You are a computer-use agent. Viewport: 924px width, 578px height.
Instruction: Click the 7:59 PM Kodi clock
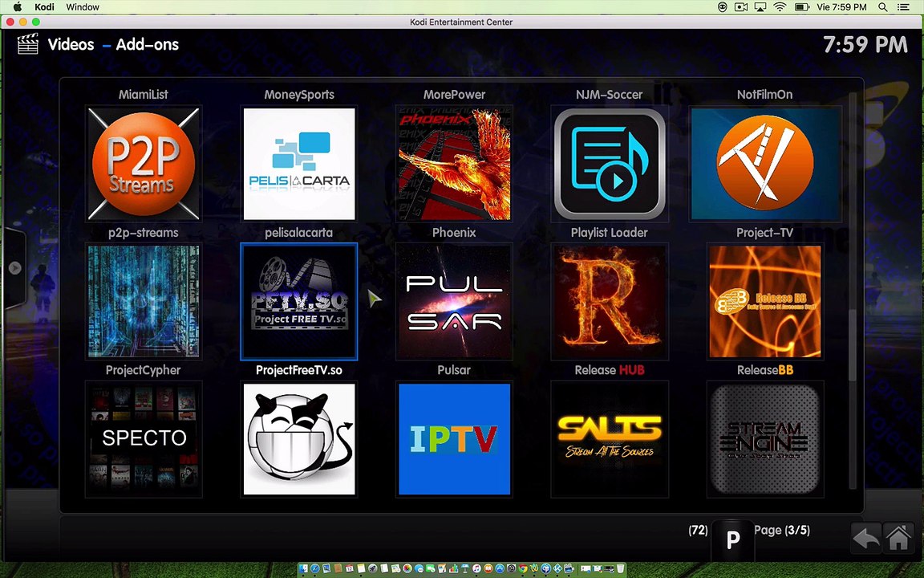[x=865, y=45]
